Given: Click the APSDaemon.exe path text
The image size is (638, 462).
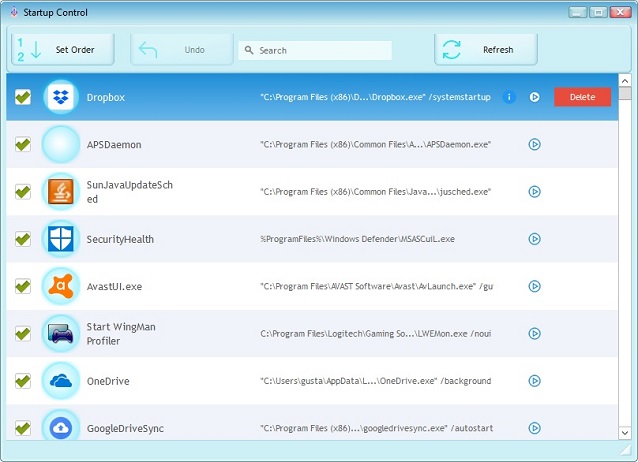Looking at the screenshot, I should pyautogui.click(x=375, y=145).
